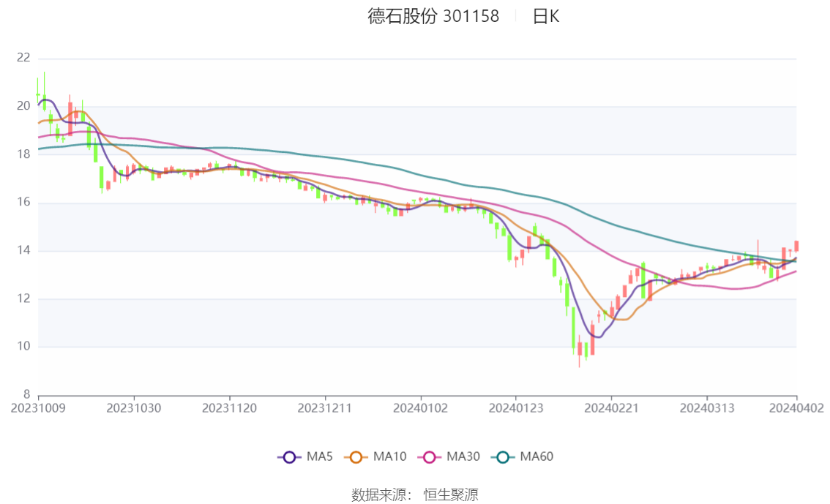Click the 日K chart type label
830x504 pixels.
545,16
